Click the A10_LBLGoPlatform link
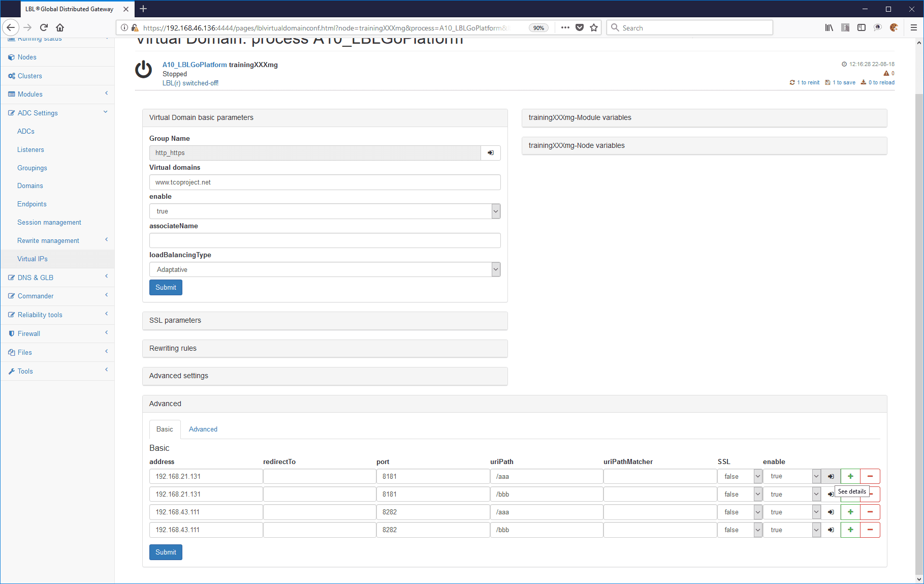 point(195,65)
